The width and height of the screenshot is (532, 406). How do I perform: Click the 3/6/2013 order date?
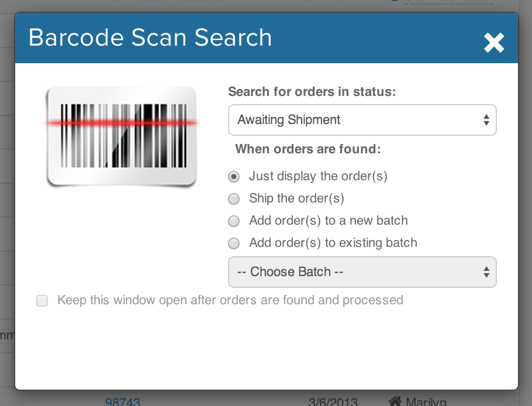pyautogui.click(x=333, y=402)
